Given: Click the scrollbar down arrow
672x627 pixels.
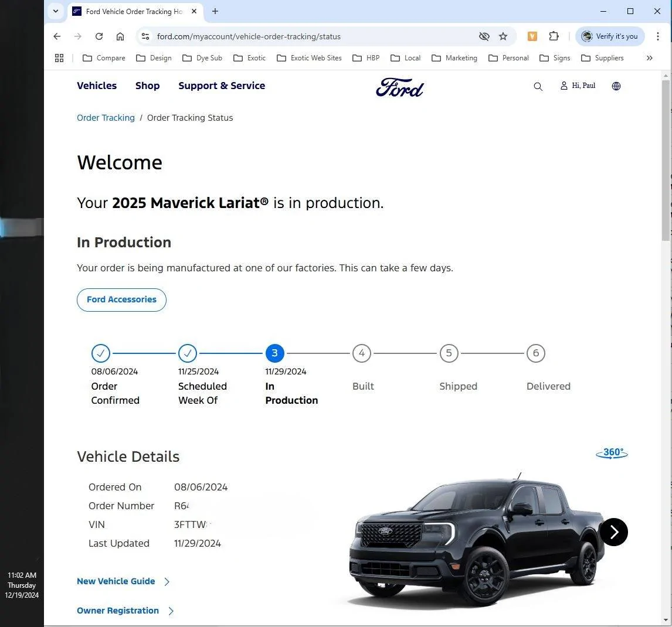Looking at the screenshot, I should 666,620.
